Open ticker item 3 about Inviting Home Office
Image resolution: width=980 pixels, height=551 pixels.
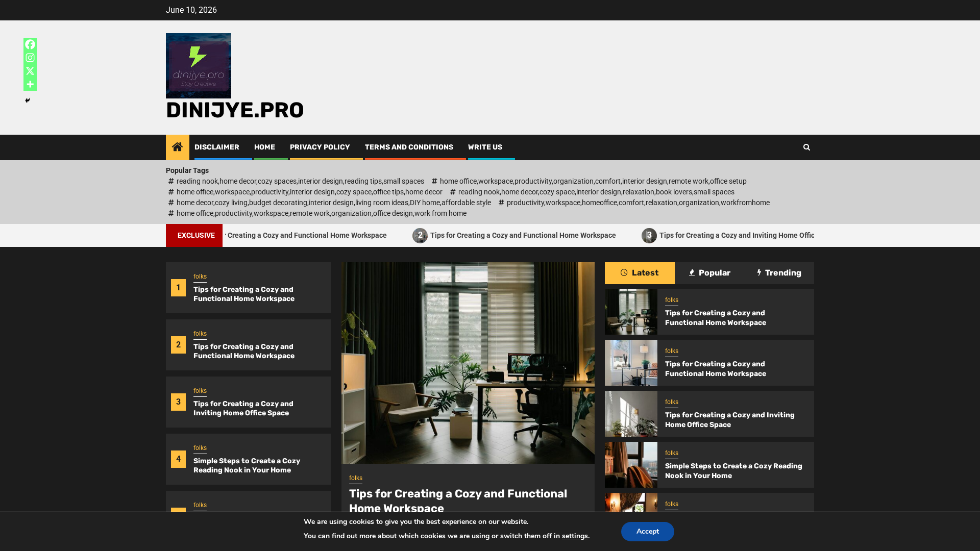tap(728, 235)
